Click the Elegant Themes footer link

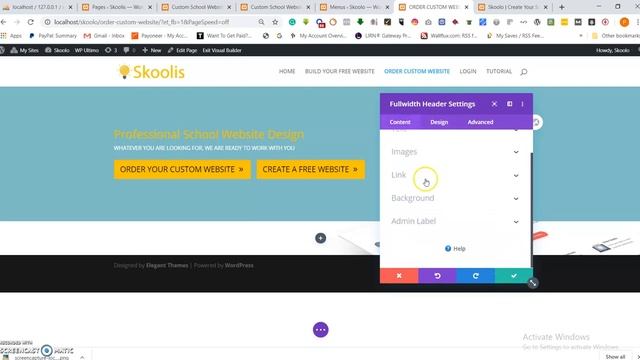[x=167, y=265]
